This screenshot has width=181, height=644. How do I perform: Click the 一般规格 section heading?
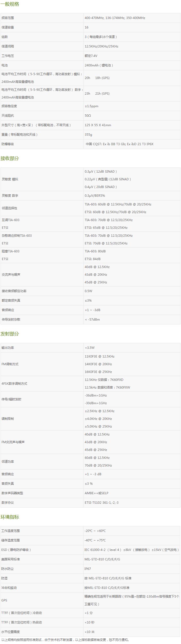[10, 4]
